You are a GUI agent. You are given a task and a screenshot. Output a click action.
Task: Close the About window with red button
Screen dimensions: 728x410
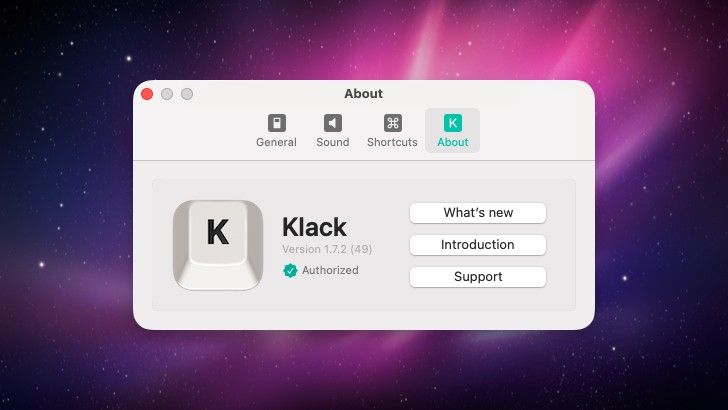147,94
